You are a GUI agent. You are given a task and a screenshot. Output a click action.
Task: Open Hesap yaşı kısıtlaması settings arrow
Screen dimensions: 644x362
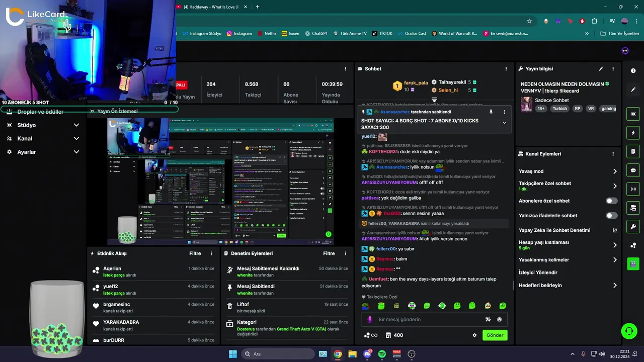[614, 245]
